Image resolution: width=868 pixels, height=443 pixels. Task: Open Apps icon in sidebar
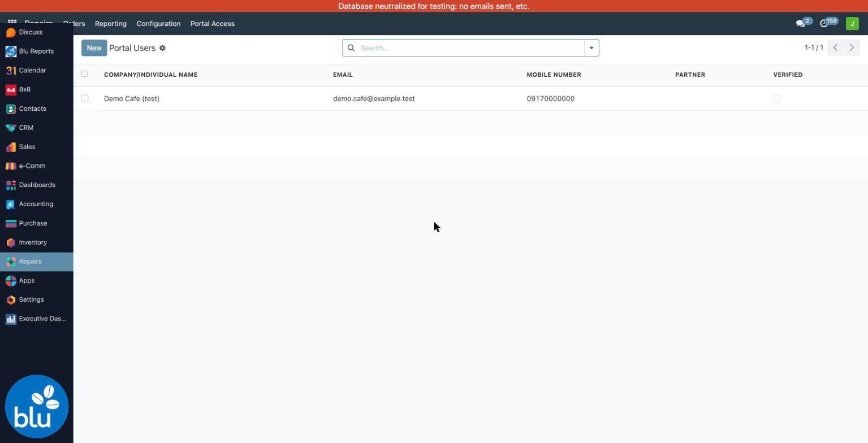pyautogui.click(x=11, y=281)
